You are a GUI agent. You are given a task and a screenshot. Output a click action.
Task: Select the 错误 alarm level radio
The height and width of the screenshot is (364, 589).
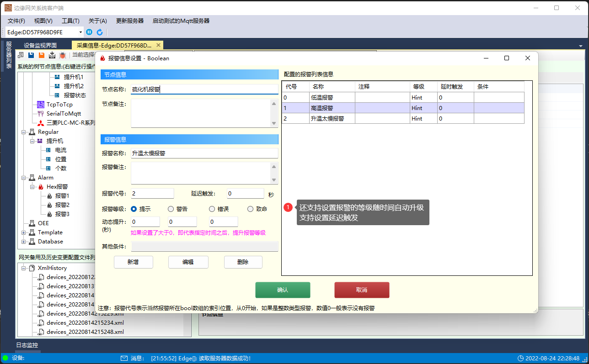click(212, 209)
